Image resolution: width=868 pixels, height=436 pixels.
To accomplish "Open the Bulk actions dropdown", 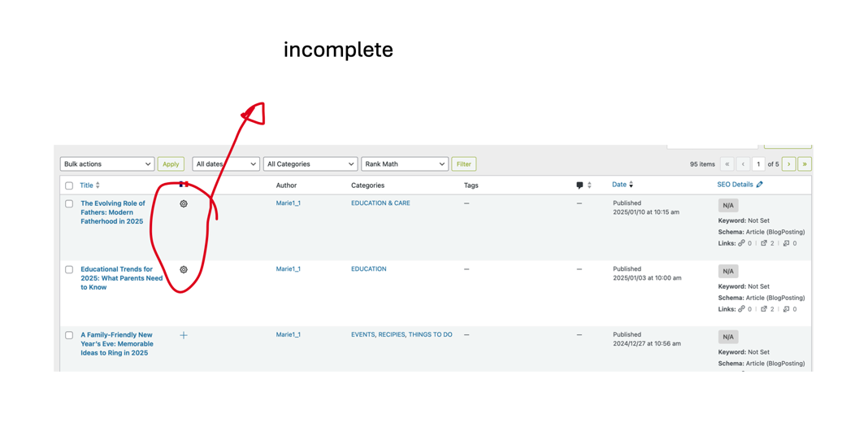I will 107,164.
